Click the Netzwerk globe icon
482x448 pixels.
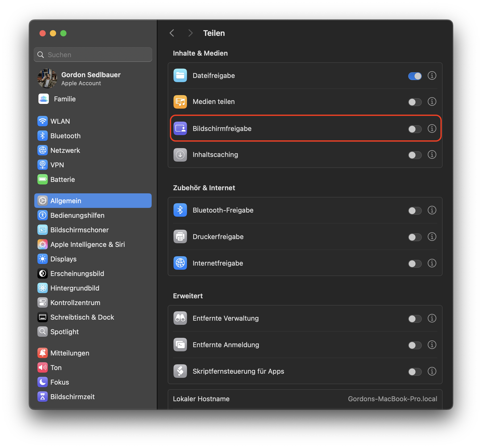pyautogui.click(x=43, y=150)
